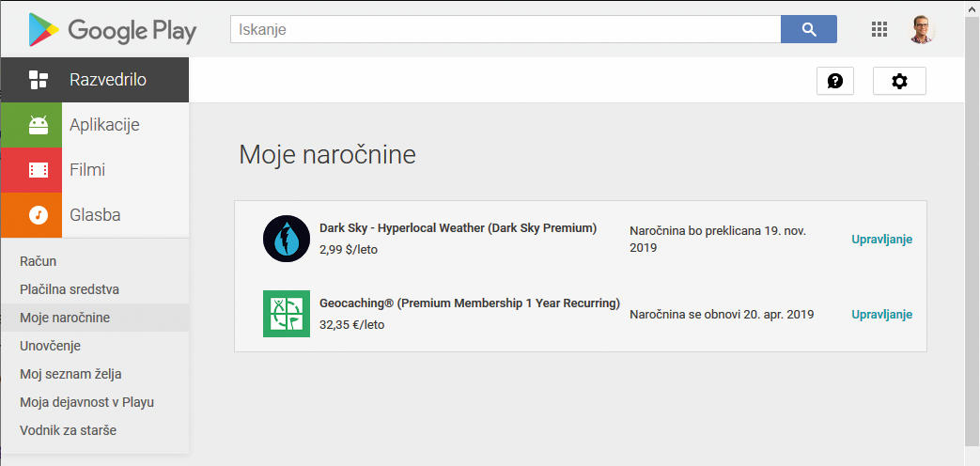This screenshot has width=980, height=466.
Task: Click Upravljanje for Dark Sky subscription
Action: point(882,240)
